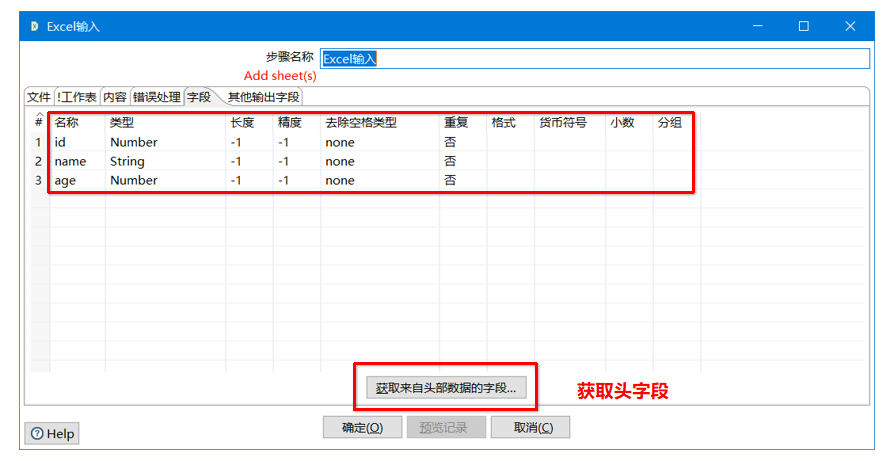Switch to 其他输出字段 tab
Image resolution: width=885 pixels, height=461 pixels.
click(x=263, y=97)
